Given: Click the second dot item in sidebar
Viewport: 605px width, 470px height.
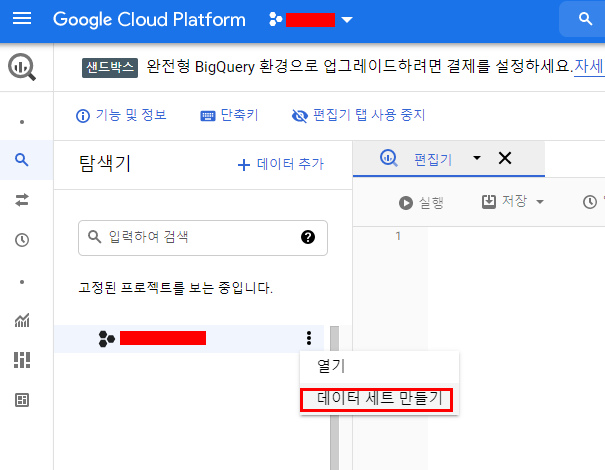Looking at the screenshot, I should (x=22, y=282).
